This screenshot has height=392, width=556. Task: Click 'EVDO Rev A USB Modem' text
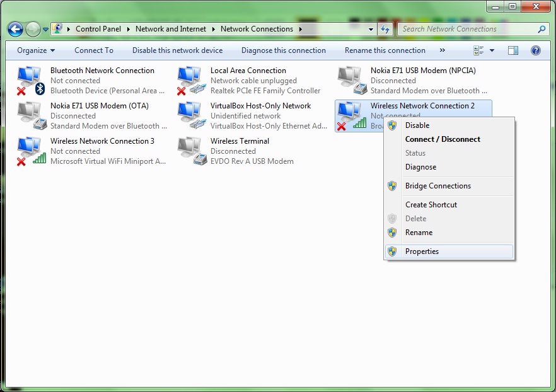coord(252,161)
